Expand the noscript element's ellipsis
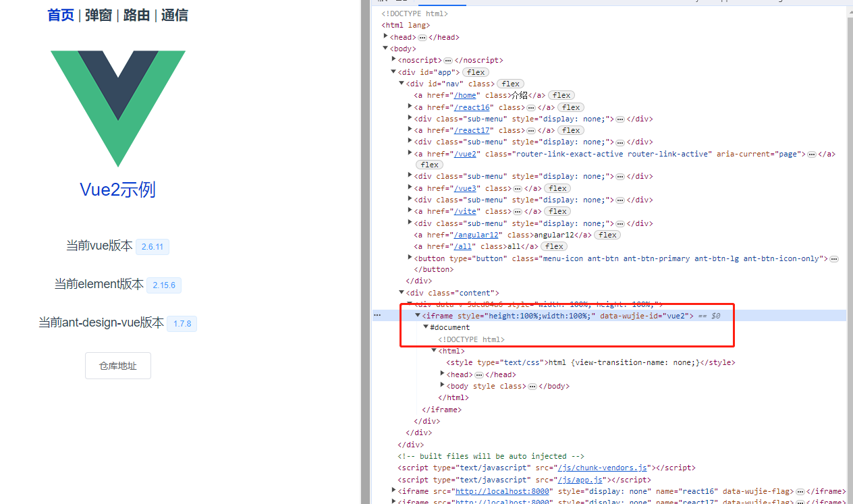The image size is (853, 504). tap(447, 60)
